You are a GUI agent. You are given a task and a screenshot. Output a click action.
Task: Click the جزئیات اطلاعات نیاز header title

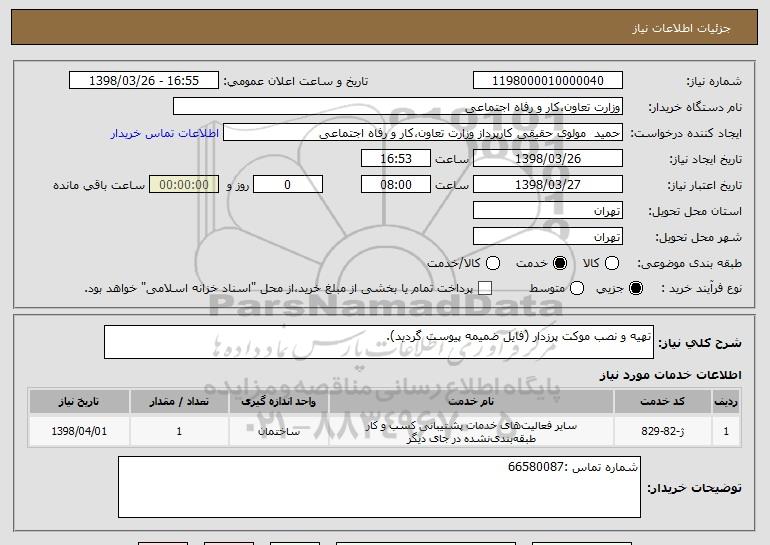(x=681, y=28)
